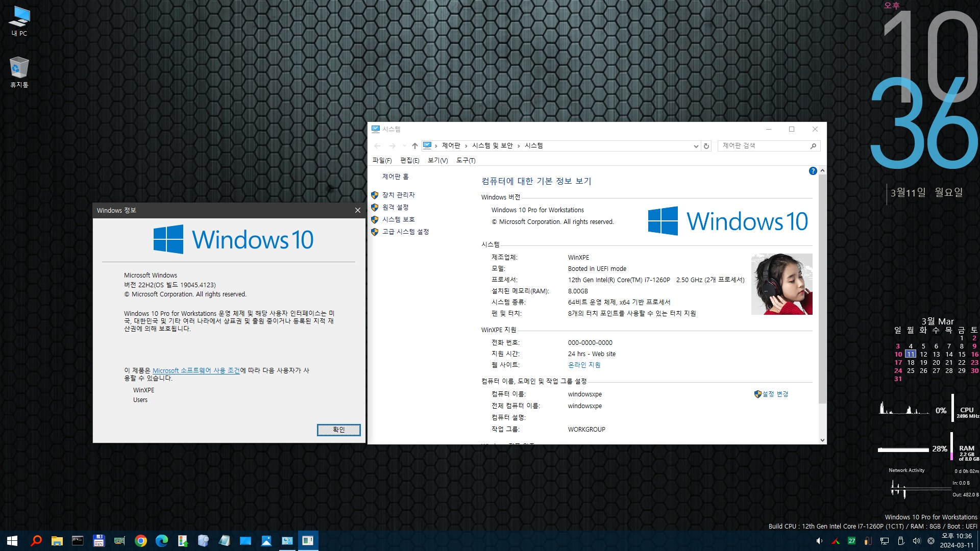This screenshot has height=551, width=980.
Task: Expand chevron after 시스템 및 보안 breadcrumb
Action: [x=519, y=146]
